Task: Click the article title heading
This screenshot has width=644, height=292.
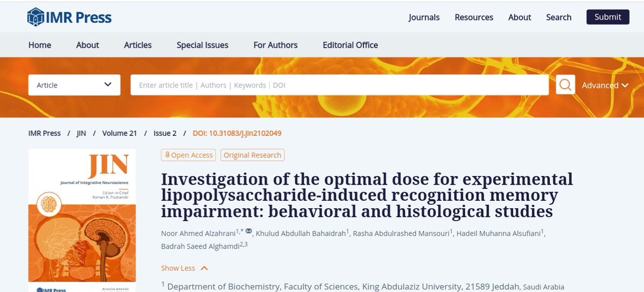Action: point(367,195)
